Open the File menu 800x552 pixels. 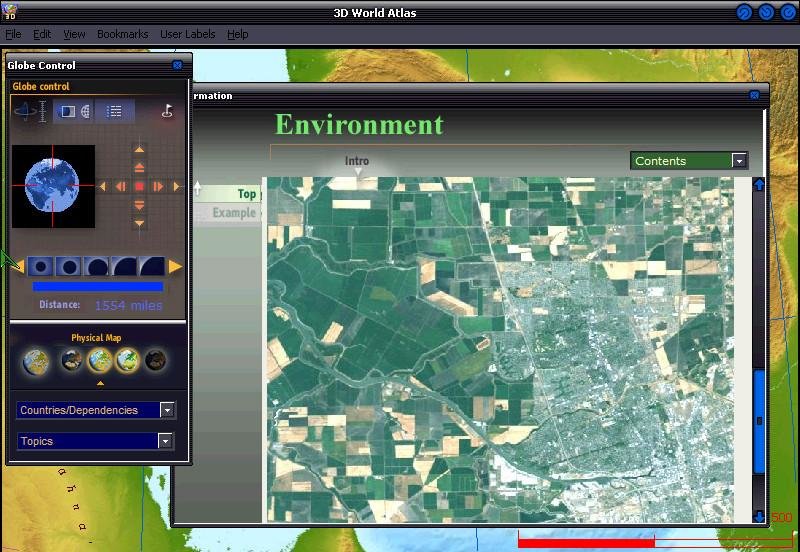[13, 34]
